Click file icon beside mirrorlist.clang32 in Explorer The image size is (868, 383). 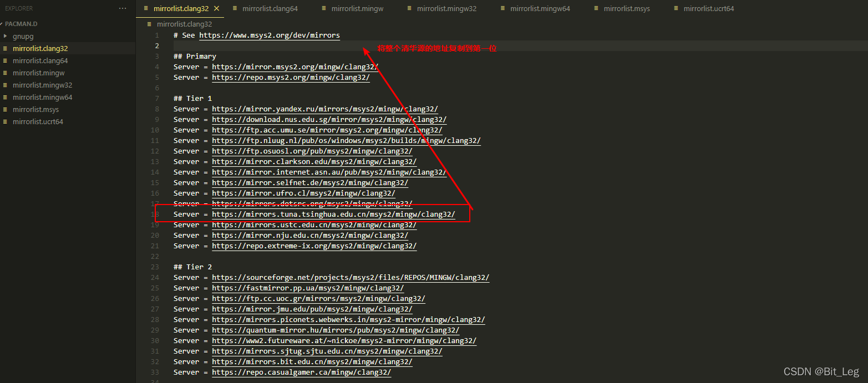click(6, 48)
